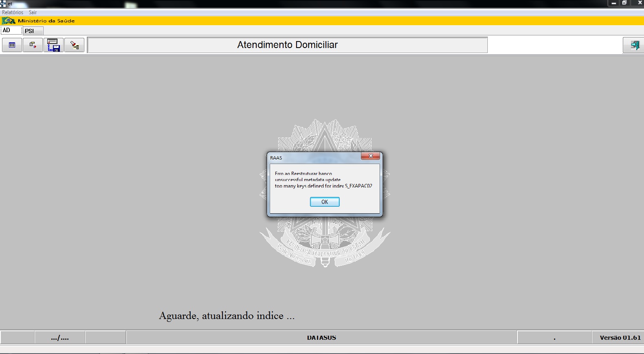Viewport: 644px width, 354px height.
Task: Open the Relatórios menu
Action: tap(13, 13)
